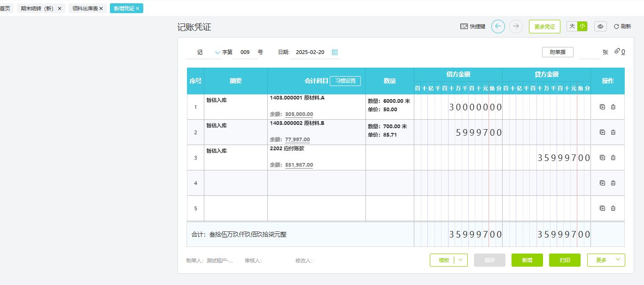The height and width of the screenshot is (285, 644).
Task: Duplicate row 4 with the copy icon
Action: 602,183
